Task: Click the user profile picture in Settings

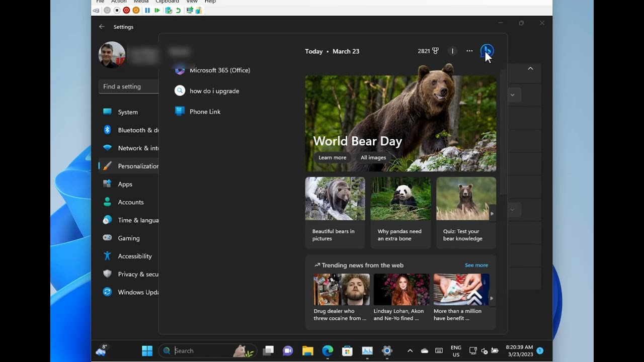Action: coord(112,54)
